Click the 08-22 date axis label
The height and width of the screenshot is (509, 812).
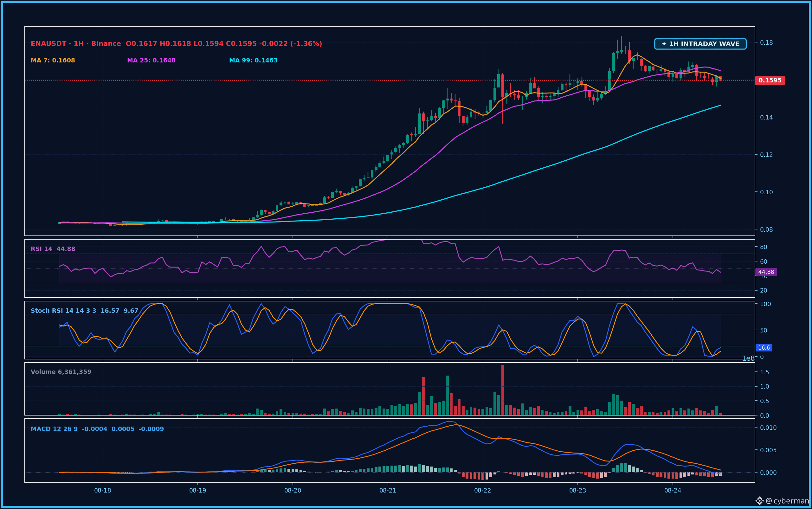coord(483,491)
